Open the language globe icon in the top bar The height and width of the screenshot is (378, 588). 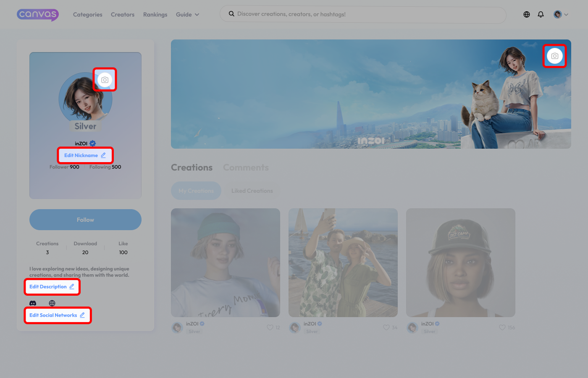(526, 14)
